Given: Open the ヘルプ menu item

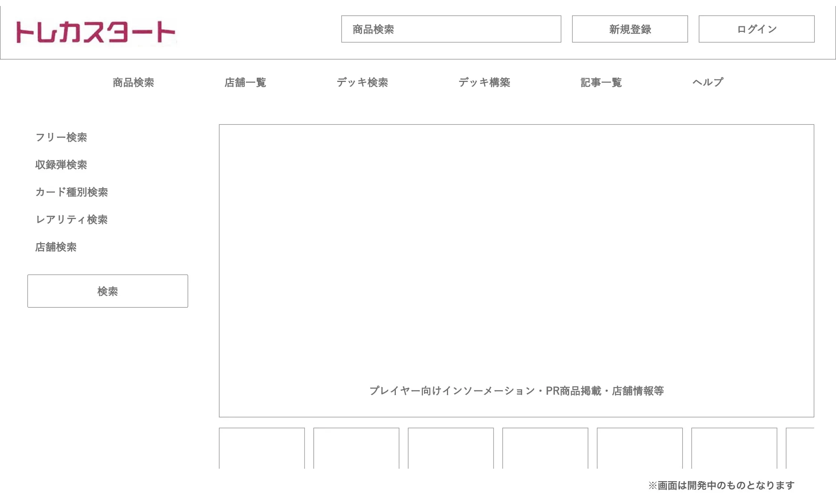Looking at the screenshot, I should pyautogui.click(x=707, y=82).
